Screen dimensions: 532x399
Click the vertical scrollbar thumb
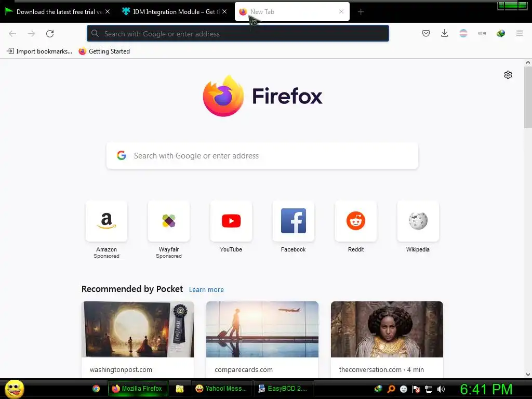pos(528,97)
